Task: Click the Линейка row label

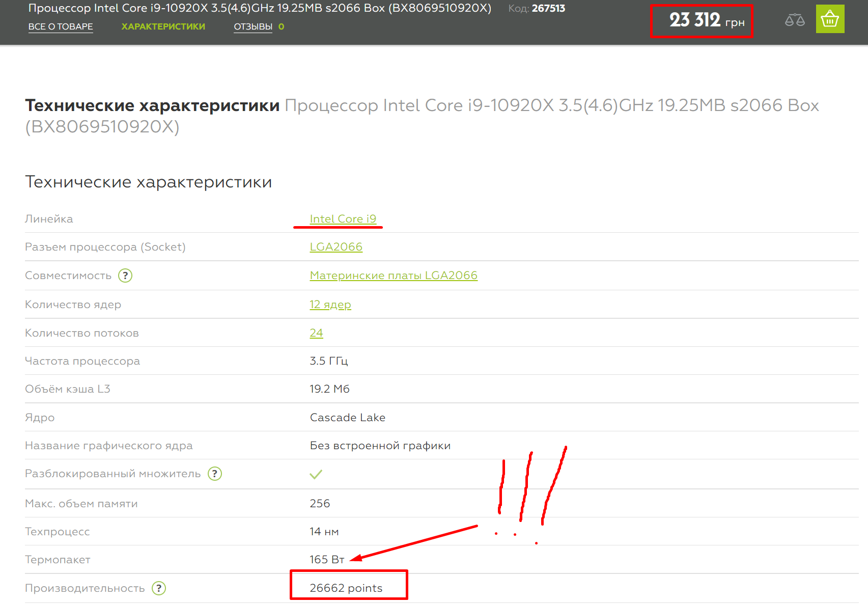Action: pos(49,219)
